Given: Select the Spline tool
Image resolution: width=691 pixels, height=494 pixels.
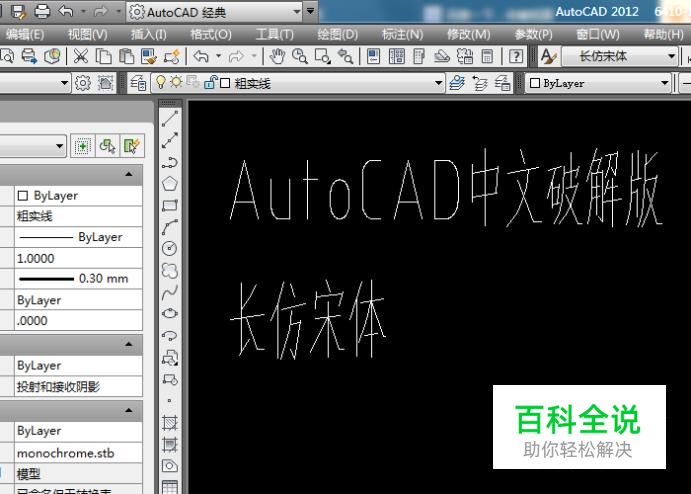Looking at the screenshot, I should tap(170, 292).
